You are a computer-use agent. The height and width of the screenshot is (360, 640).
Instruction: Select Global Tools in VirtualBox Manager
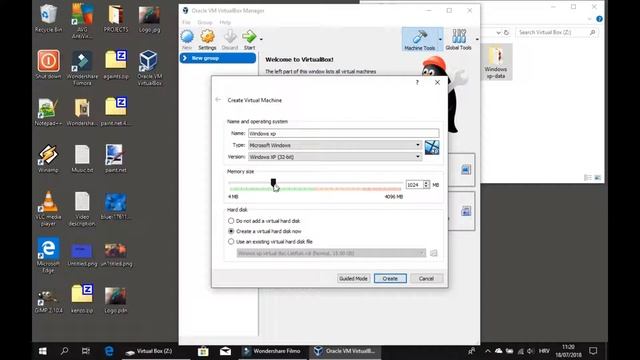pos(458,40)
